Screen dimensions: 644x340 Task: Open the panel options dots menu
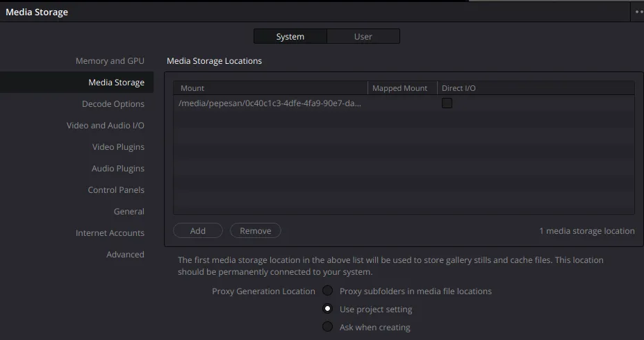coord(638,12)
